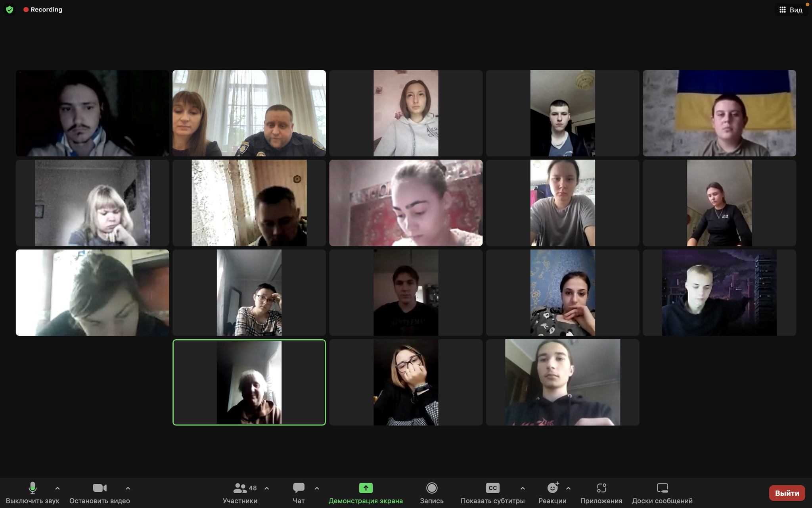This screenshot has height=508, width=812.
Task: Select the active speaker tile with green border
Action: click(x=249, y=382)
